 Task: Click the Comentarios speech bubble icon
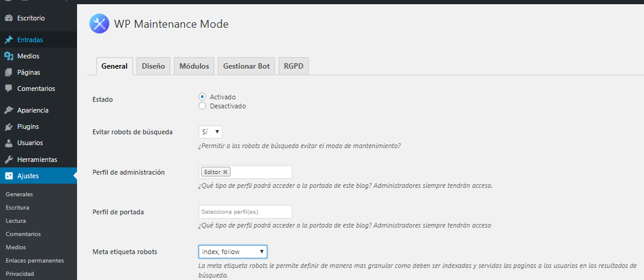coord(8,89)
